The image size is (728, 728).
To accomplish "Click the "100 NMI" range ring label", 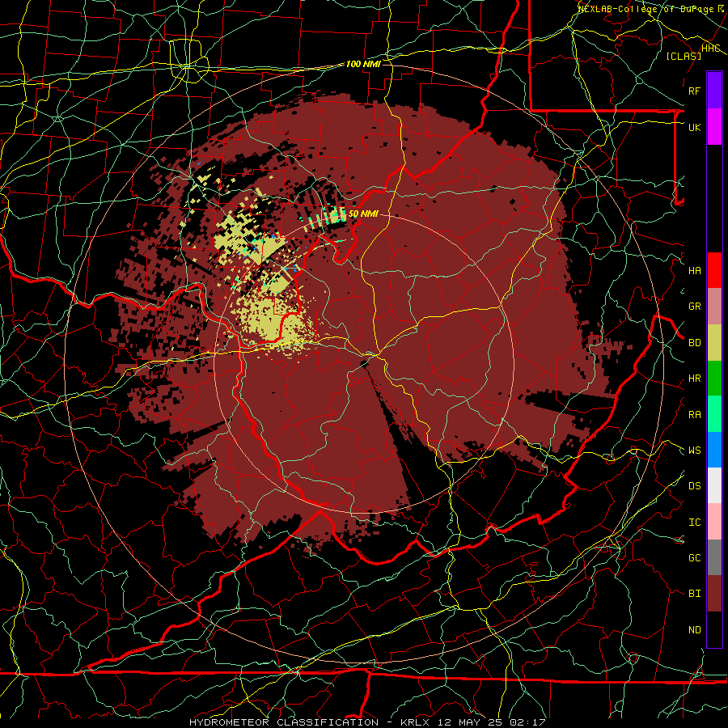I will (x=363, y=64).
